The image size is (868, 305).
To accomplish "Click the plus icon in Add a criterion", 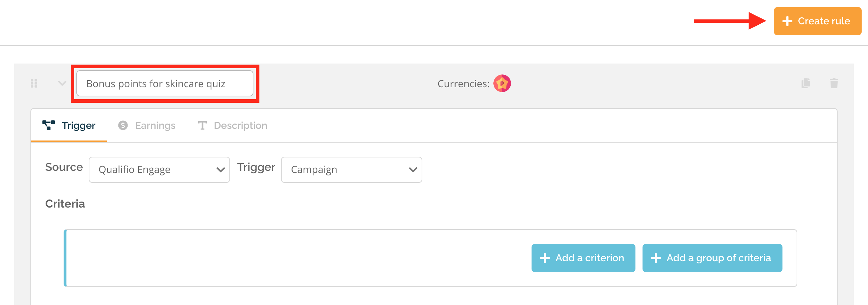I will click(545, 258).
